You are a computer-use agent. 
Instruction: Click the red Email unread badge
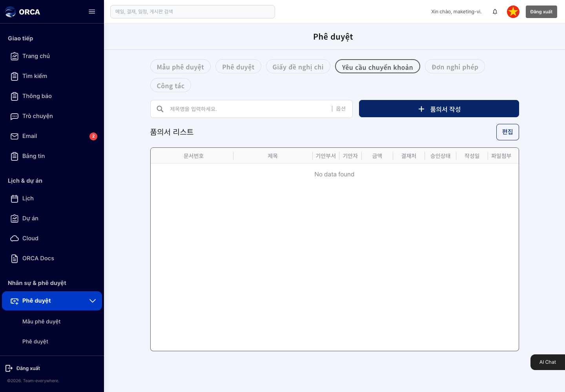click(93, 136)
